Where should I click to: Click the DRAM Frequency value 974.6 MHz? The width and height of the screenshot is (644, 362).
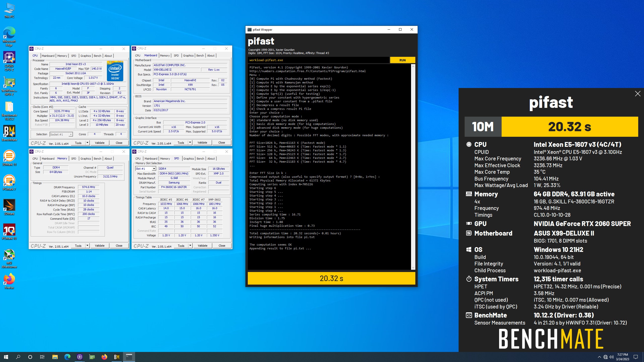(x=89, y=187)
